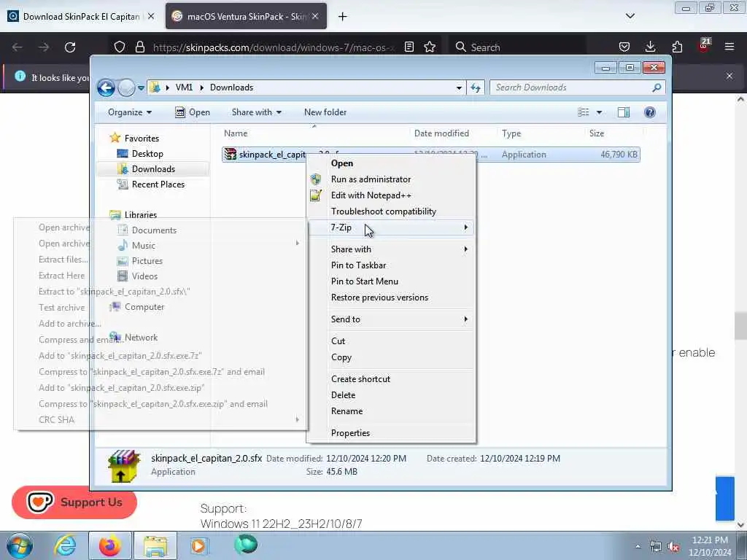Image resolution: width=747 pixels, height=560 pixels.
Task: Click the Firefox Search box
Action: click(x=517, y=47)
